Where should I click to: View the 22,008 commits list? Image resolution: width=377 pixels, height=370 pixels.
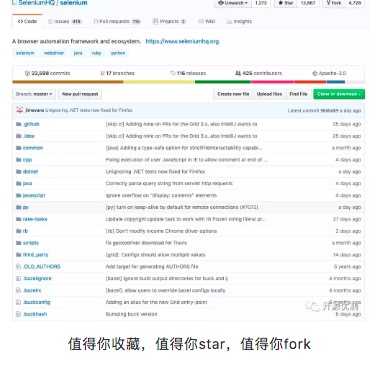(48, 73)
